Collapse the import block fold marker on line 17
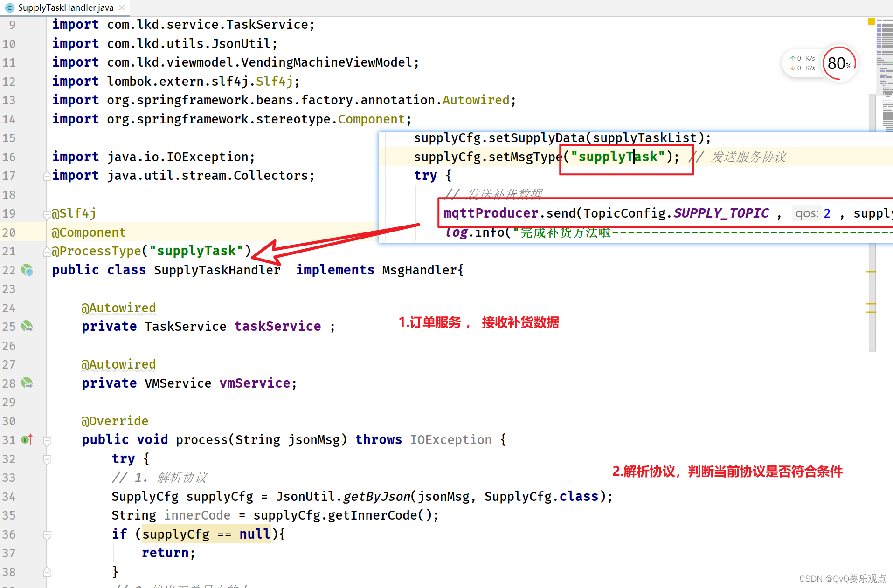 (47, 176)
